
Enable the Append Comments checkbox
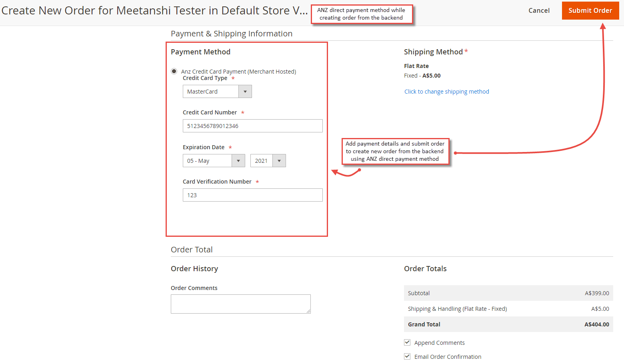[407, 342]
